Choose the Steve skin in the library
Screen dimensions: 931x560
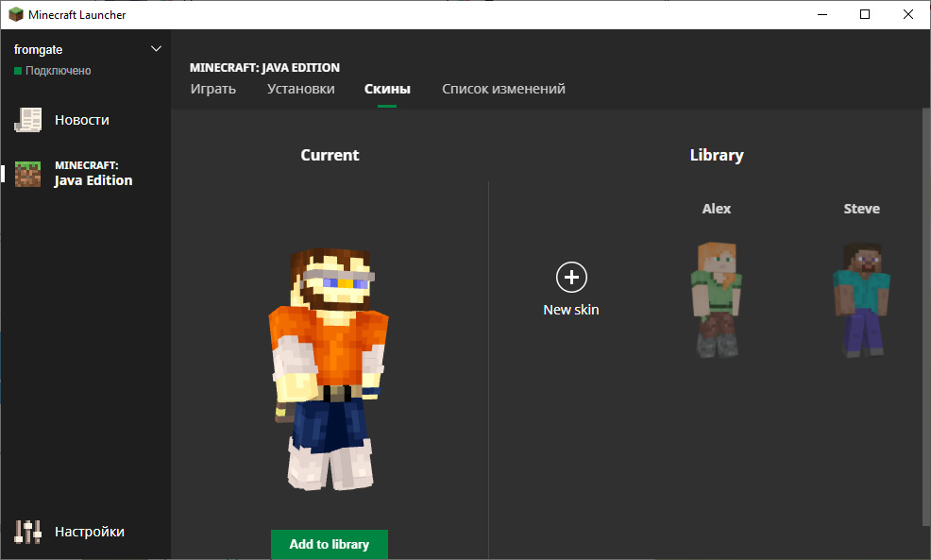[861, 297]
